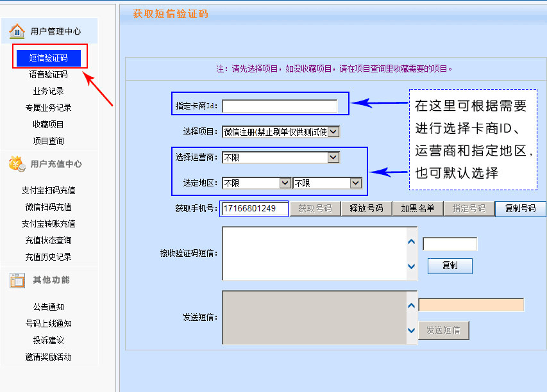Click the 接收验证码短信 text area
Screen dimensions: 547x392
coord(314,253)
